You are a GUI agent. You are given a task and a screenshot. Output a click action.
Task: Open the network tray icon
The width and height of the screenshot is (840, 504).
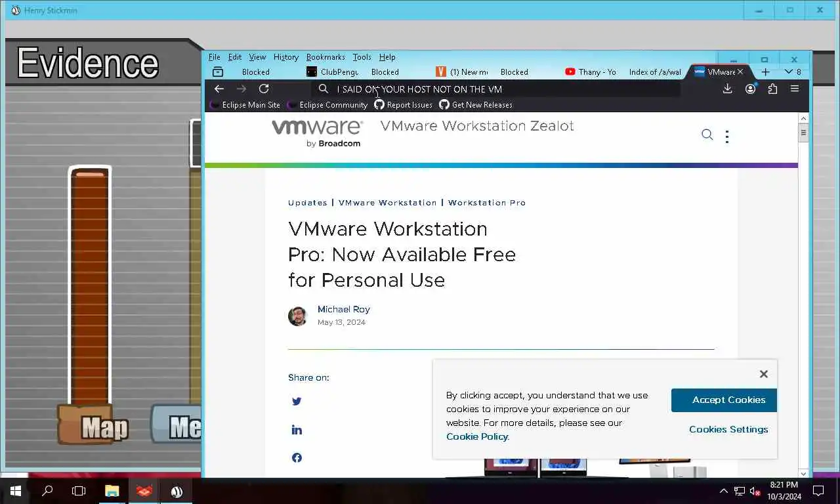[x=740, y=491]
